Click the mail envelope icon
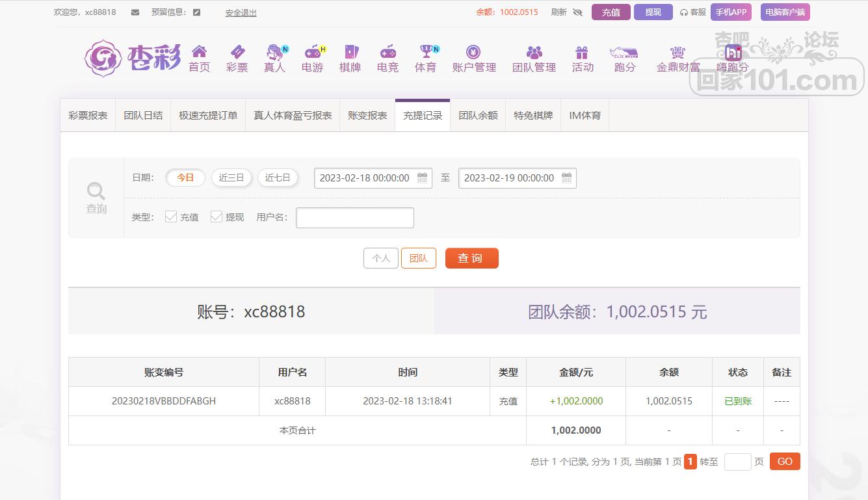The width and height of the screenshot is (868, 500). coord(135,12)
